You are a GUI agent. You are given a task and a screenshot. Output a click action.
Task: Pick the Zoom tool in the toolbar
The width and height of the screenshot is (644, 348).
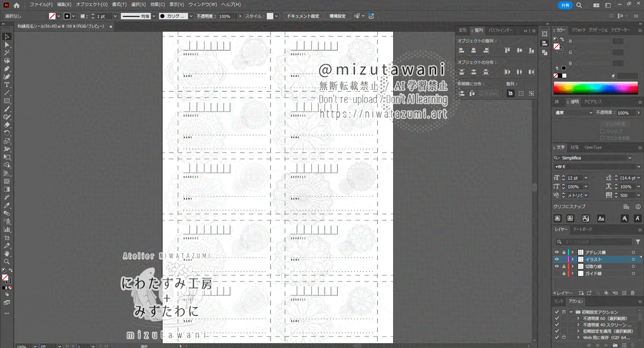[x=7, y=262]
